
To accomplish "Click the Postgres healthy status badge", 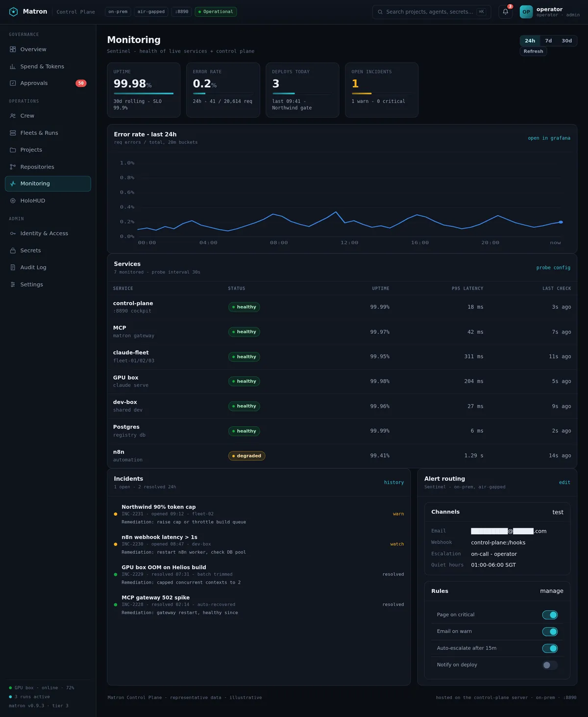I will pyautogui.click(x=244, y=431).
